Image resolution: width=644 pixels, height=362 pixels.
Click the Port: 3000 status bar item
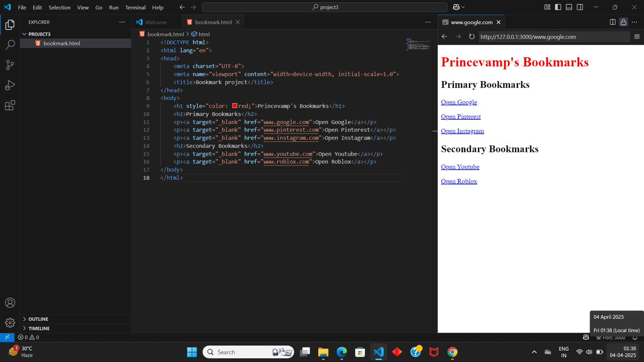click(610, 337)
